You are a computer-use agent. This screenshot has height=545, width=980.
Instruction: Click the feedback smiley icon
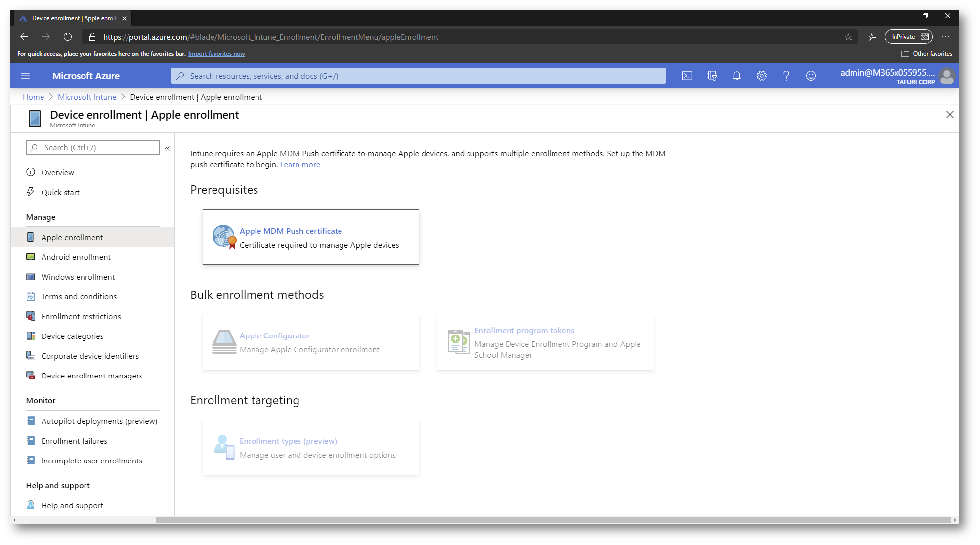tap(810, 76)
